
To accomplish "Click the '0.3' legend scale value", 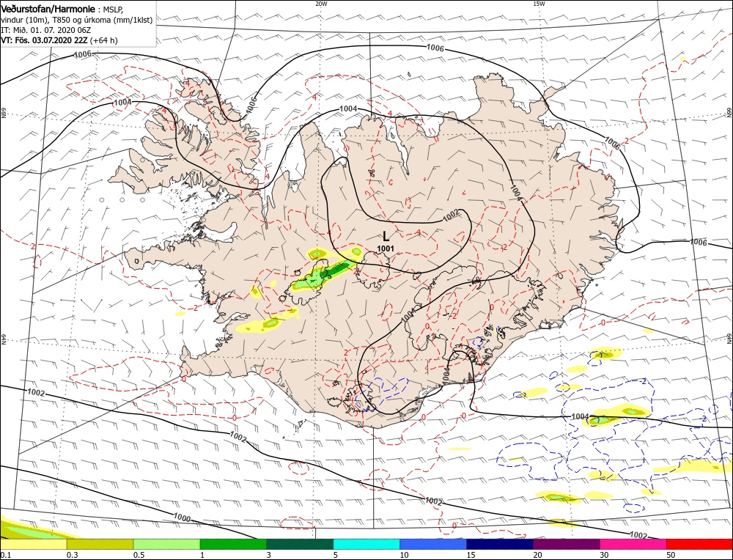I will click(72, 555).
